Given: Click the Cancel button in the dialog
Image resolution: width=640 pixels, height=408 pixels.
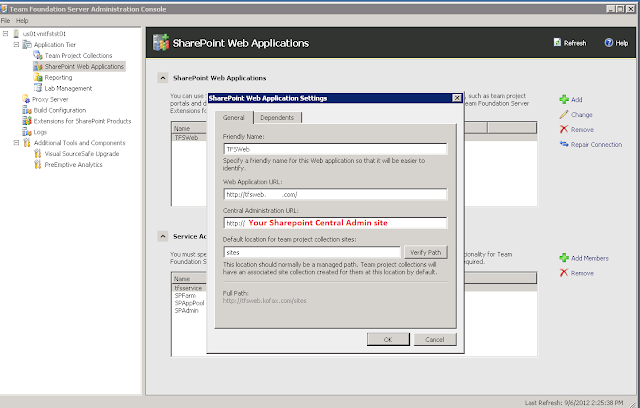Looking at the screenshot, I should click(435, 339).
